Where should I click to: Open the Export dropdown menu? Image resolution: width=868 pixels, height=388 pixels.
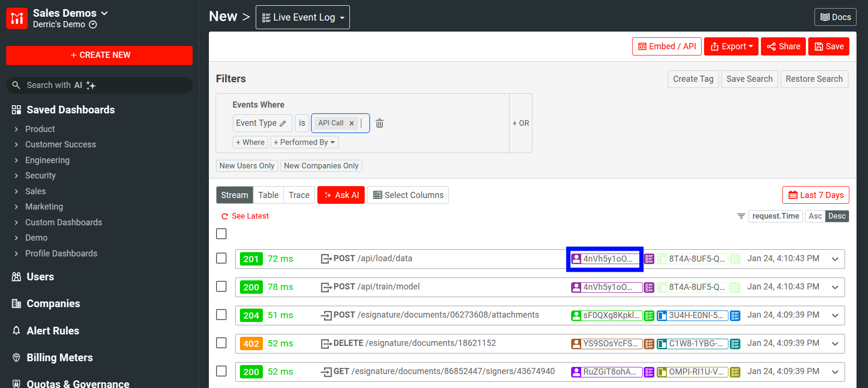731,46
